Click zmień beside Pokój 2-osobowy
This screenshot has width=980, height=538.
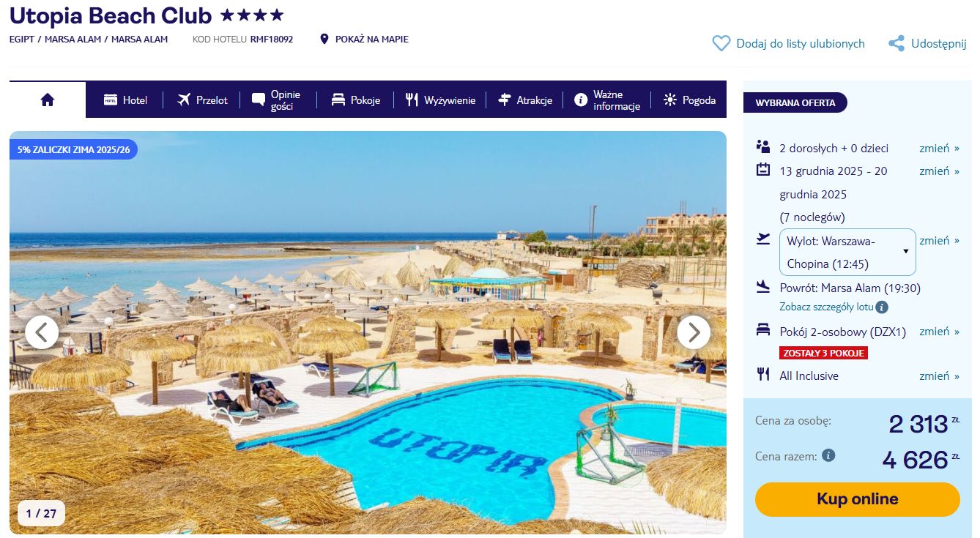tap(939, 332)
